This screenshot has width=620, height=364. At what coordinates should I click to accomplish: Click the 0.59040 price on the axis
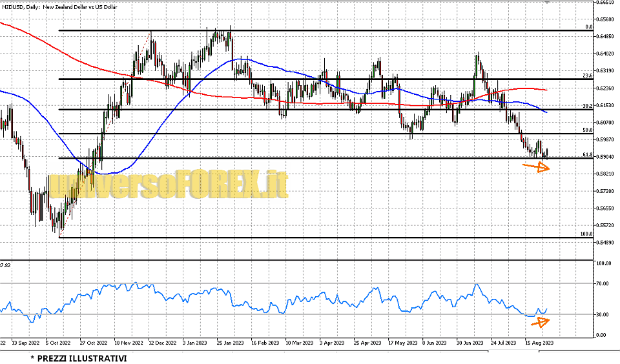pyautogui.click(x=606, y=156)
